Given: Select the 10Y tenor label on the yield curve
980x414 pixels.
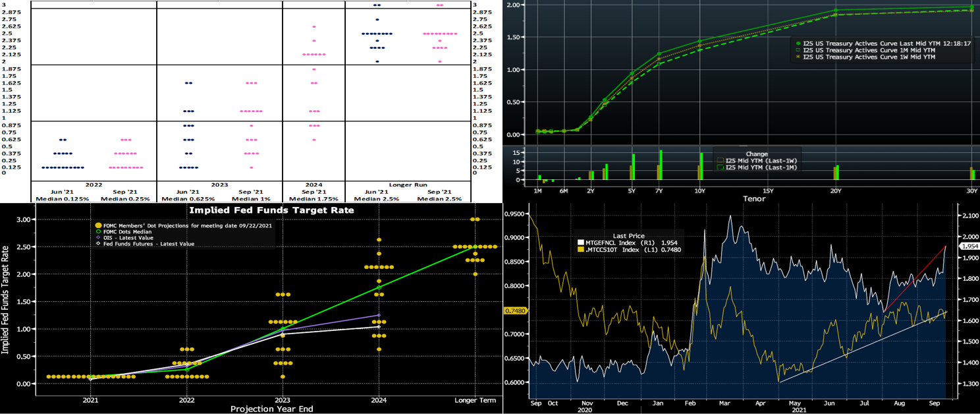Looking at the screenshot, I should 699,191.
